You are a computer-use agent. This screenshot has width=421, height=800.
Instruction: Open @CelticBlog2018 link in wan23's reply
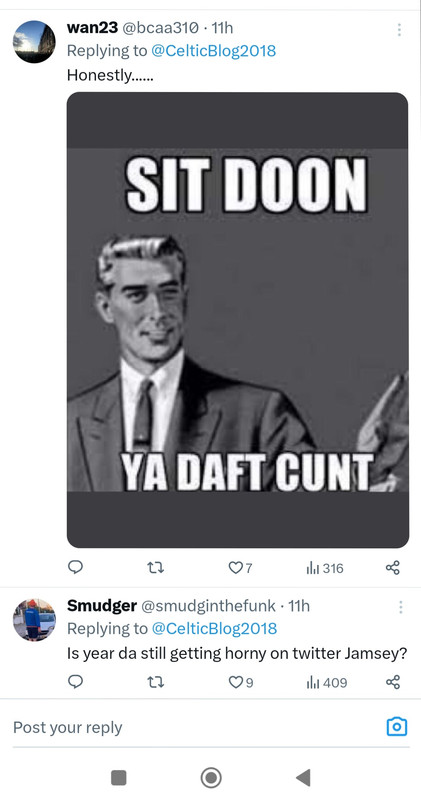213,51
